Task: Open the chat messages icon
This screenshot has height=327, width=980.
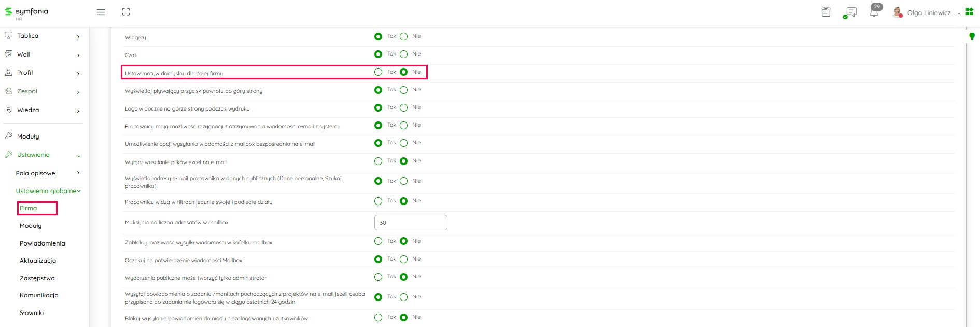Action: click(850, 12)
